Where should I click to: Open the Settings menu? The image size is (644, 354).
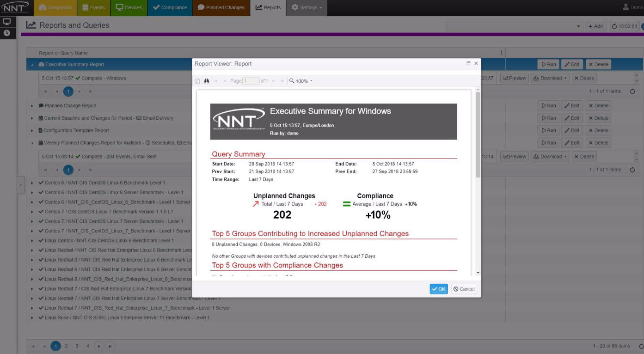[x=307, y=7]
